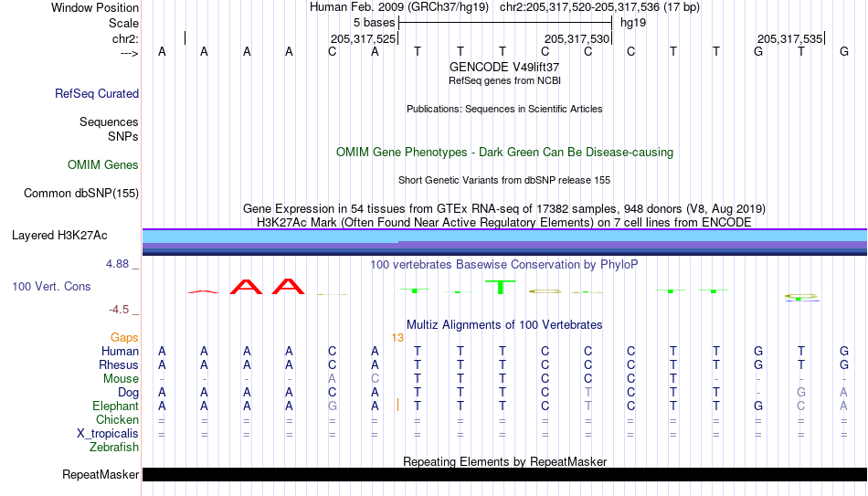The height and width of the screenshot is (496, 868).
Task: Open the 100 Vert. Cons track label
Action: point(51,286)
